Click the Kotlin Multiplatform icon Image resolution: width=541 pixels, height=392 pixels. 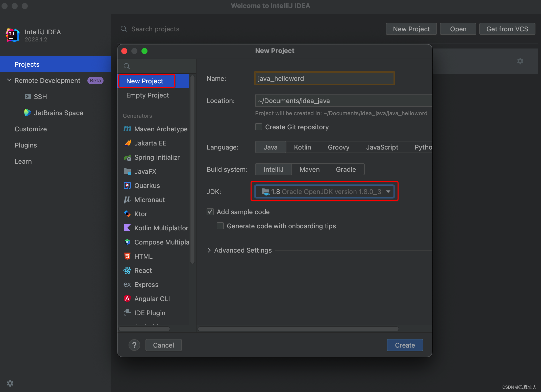pos(127,228)
